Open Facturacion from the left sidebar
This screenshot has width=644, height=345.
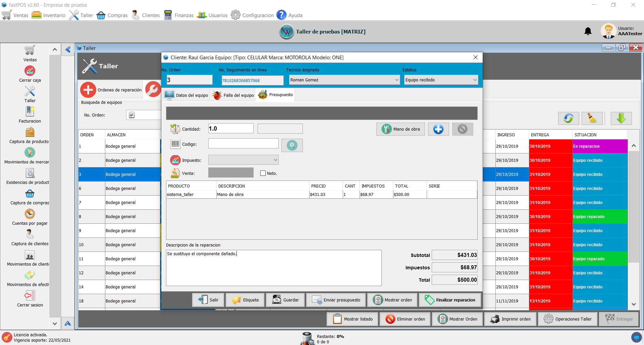point(30,115)
